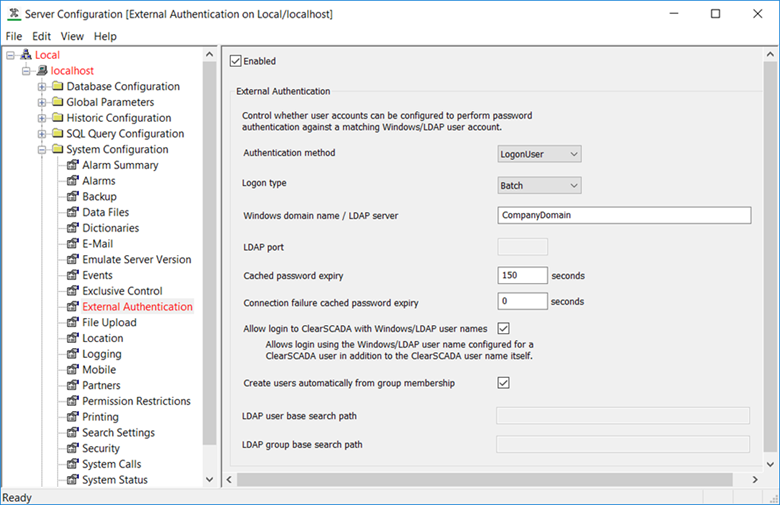Image resolution: width=780 pixels, height=505 pixels.
Task: Open the File menu
Action: pyautogui.click(x=14, y=36)
